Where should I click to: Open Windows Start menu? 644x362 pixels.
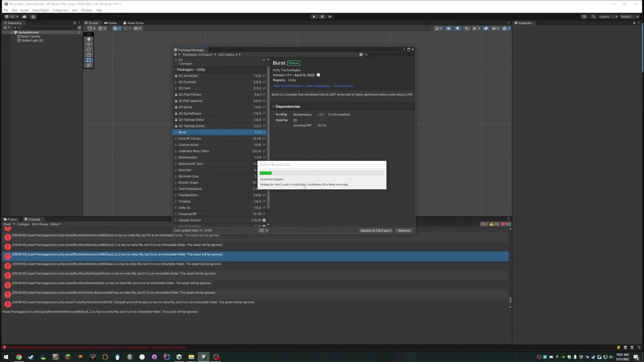[6, 357]
